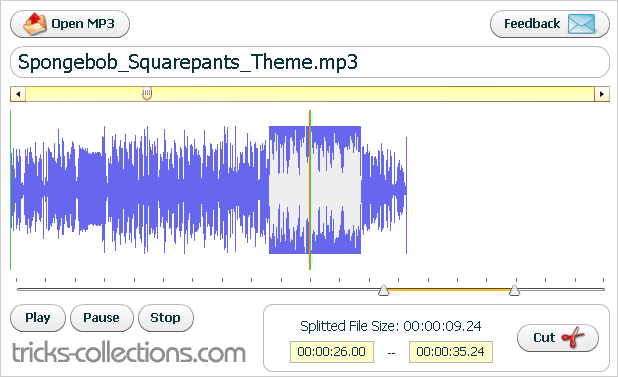Image resolution: width=618 pixels, height=377 pixels.
Task: Click the Feedback button
Action: click(549, 24)
